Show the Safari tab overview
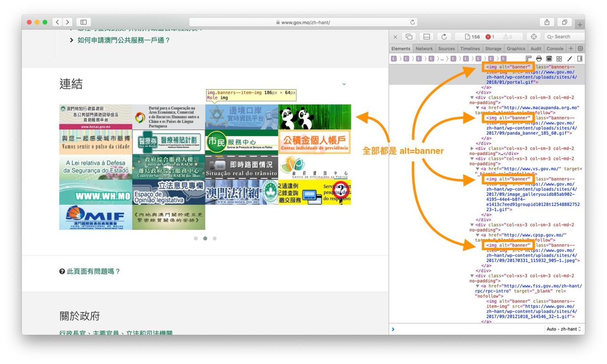 [x=564, y=22]
